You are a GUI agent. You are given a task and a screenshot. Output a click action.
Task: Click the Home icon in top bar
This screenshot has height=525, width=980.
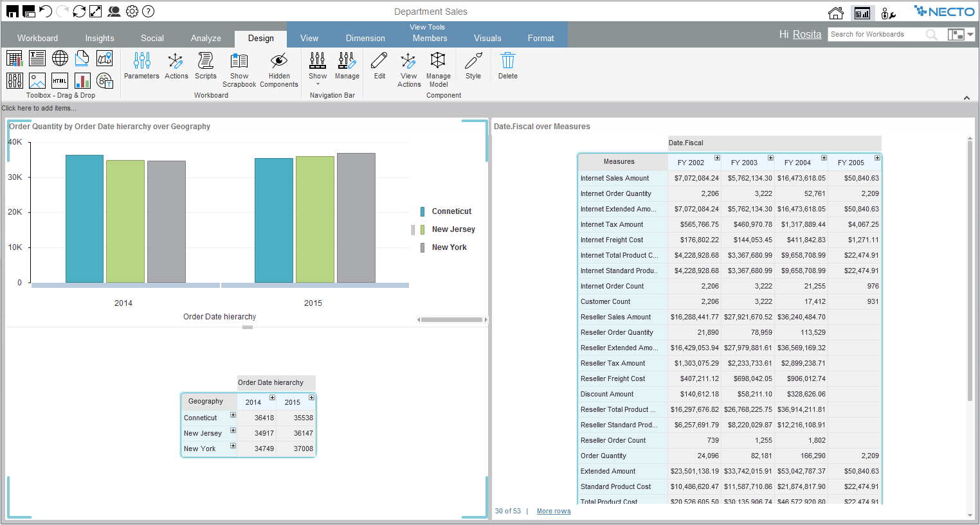tap(835, 13)
